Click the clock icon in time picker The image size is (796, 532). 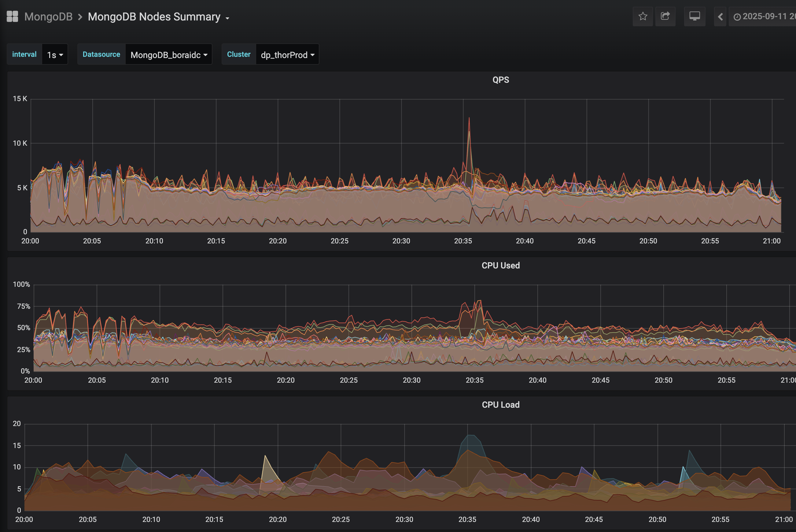tap(737, 17)
